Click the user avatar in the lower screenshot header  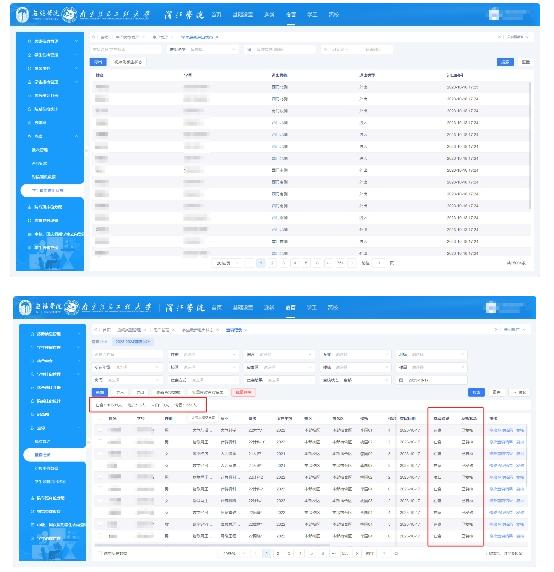tap(491, 308)
